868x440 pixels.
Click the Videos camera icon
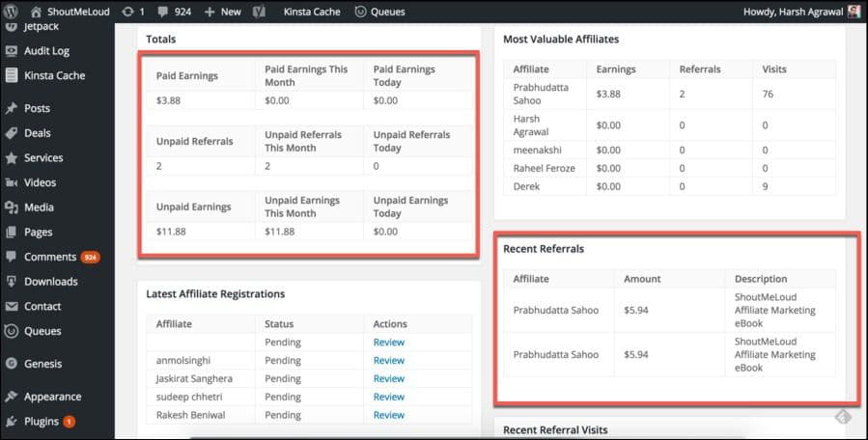(11, 182)
